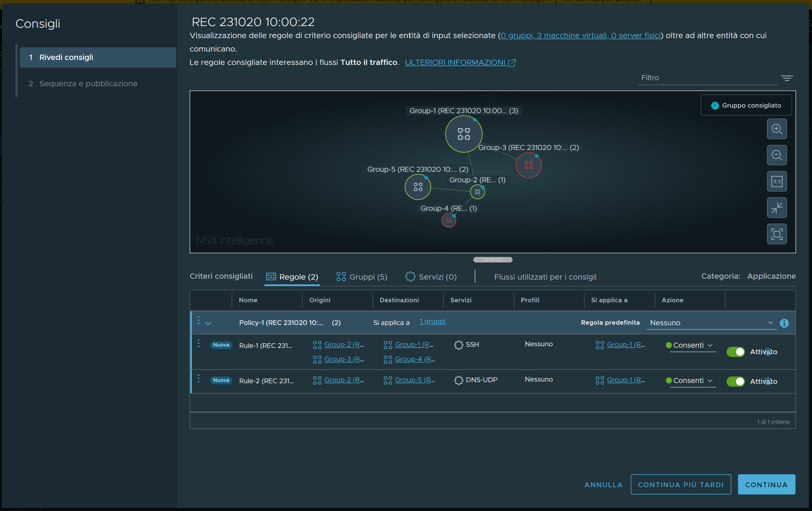Open the filter options icon
Viewport: 812px width, 511px height.
point(787,78)
